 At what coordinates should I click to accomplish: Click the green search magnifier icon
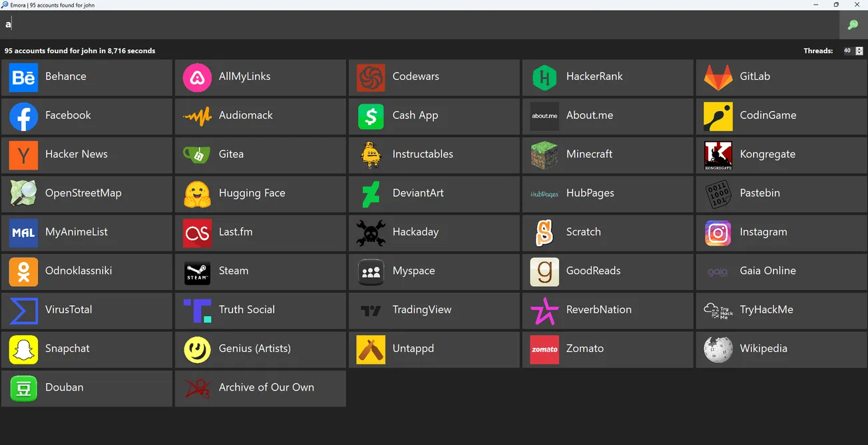tap(853, 25)
